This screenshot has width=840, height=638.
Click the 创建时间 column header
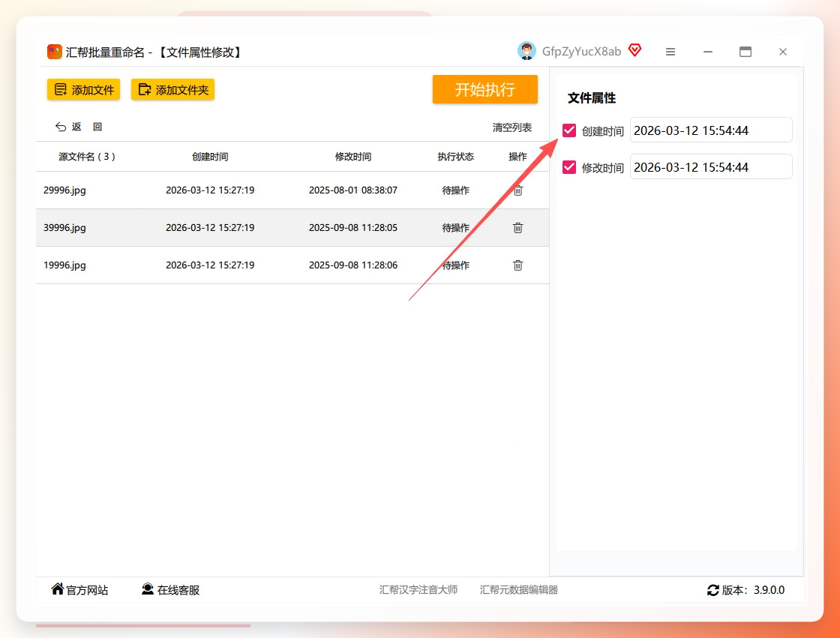[x=210, y=157]
